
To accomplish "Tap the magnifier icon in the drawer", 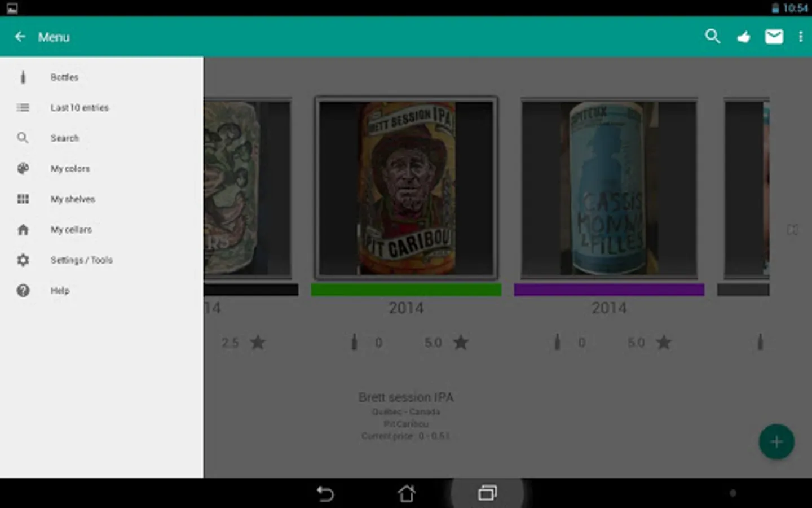I will [x=23, y=138].
